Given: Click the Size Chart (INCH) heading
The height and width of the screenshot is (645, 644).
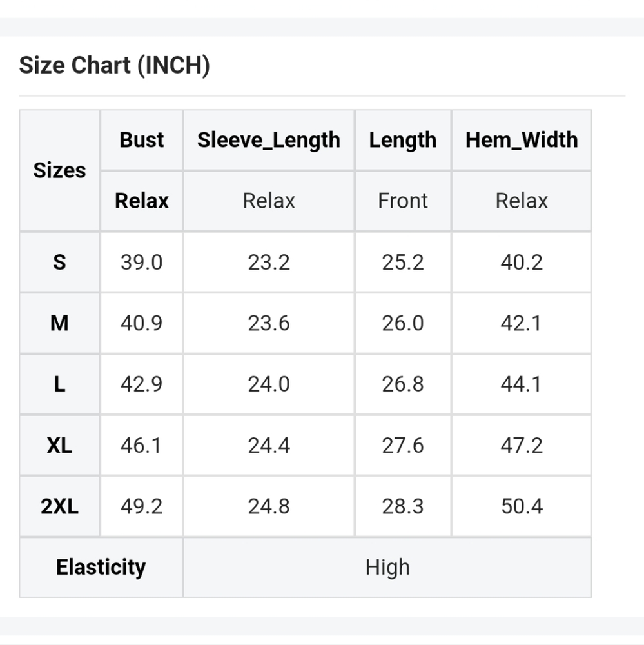Looking at the screenshot, I should point(114,66).
